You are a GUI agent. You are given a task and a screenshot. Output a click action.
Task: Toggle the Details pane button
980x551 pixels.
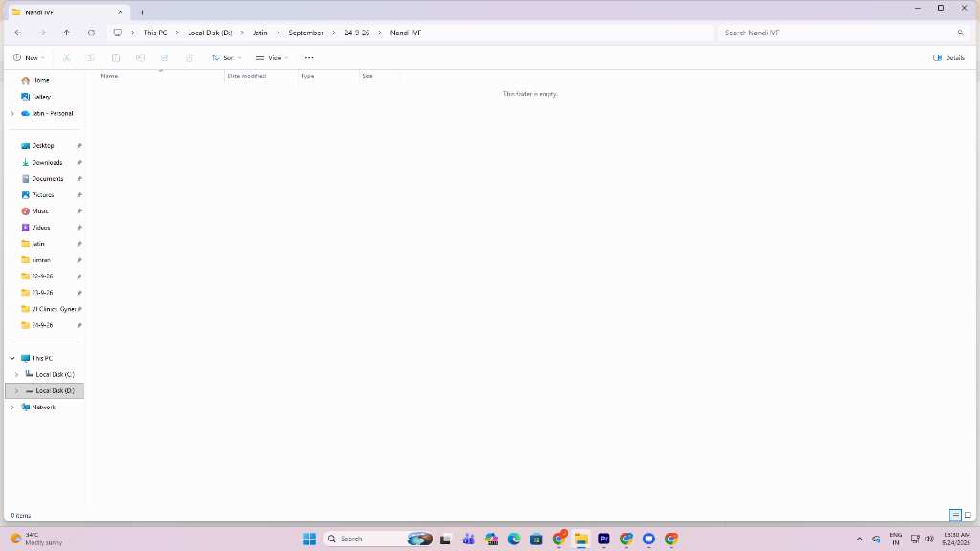tap(948, 58)
